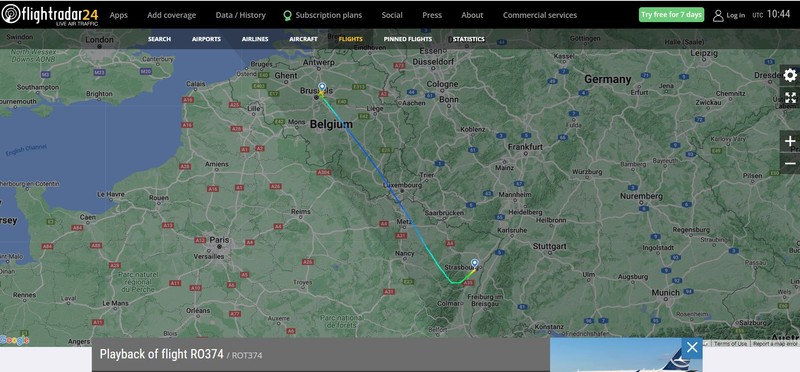800x372 pixels.
Task: Click the Flightradar24 logo
Action: [x=50, y=15]
